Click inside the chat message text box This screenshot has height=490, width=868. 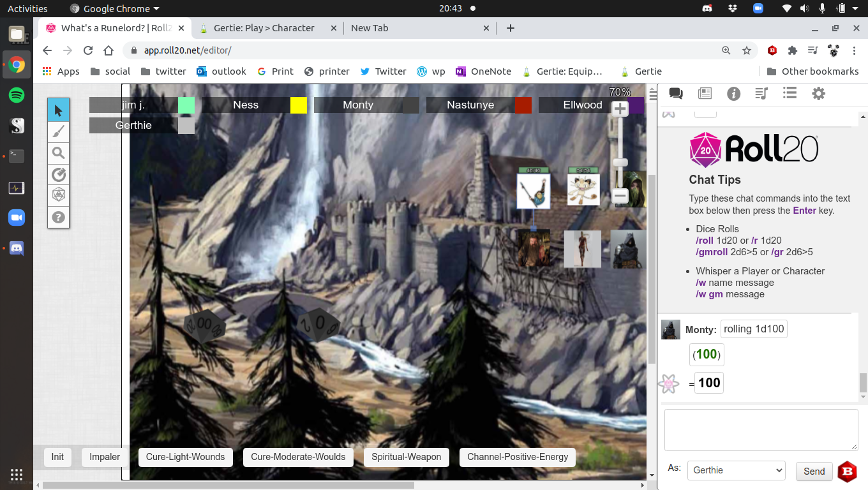(x=761, y=430)
